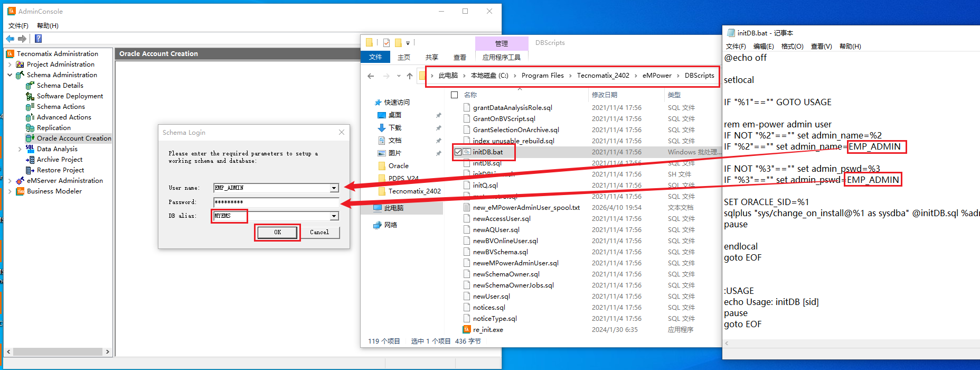This screenshot has width=980, height=370.
Task: Collapse the Schema Administration tree node
Action: pyautogui.click(x=10, y=75)
